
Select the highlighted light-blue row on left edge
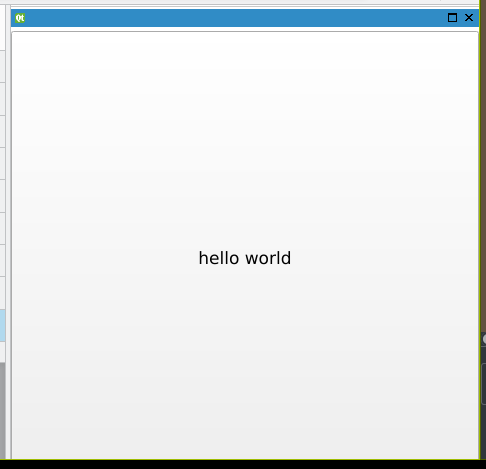click(x=2, y=326)
